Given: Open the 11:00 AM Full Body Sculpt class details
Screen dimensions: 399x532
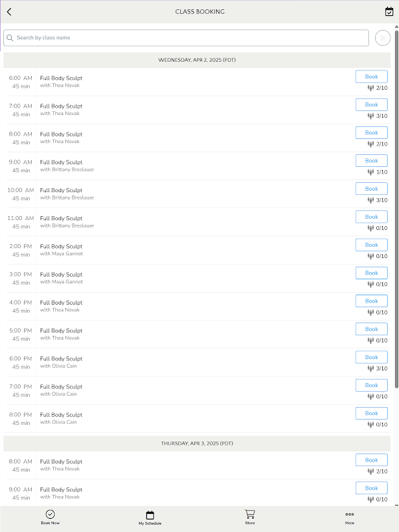Looking at the screenshot, I should [x=61, y=218].
